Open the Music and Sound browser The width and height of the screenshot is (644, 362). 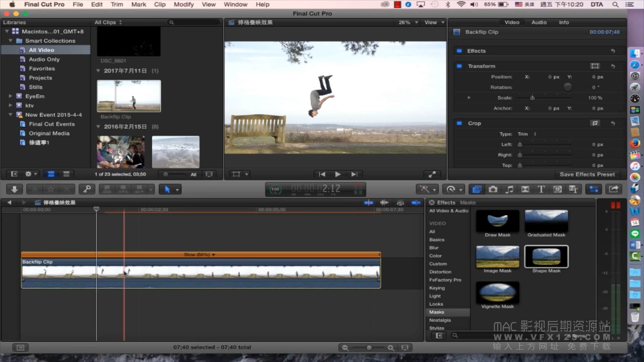pos(509,189)
